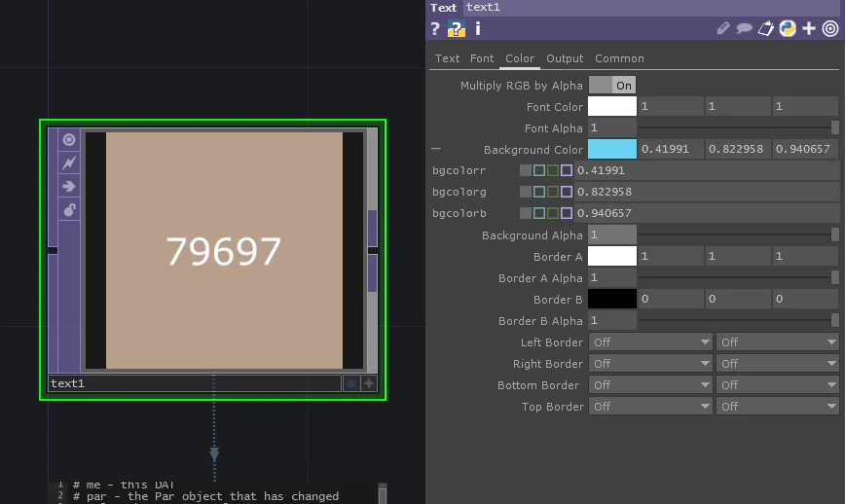This screenshot has height=504, width=845.
Task: Switch to the Text parameter tab
Action: 447,58
